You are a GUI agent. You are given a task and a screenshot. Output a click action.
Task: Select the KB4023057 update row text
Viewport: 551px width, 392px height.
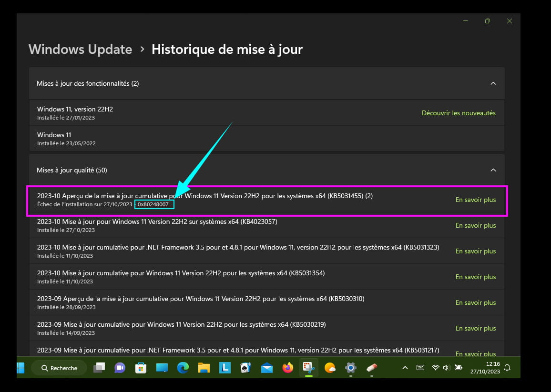point(157,221)
